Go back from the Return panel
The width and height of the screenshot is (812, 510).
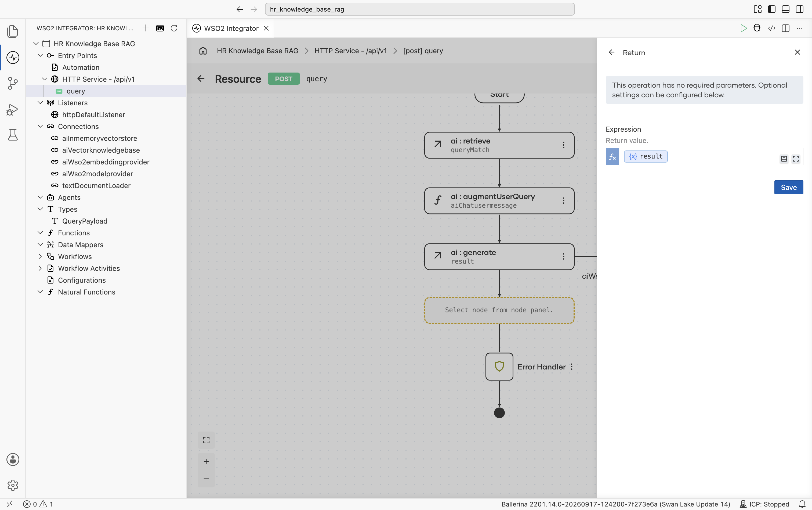(x=612, y=52)
